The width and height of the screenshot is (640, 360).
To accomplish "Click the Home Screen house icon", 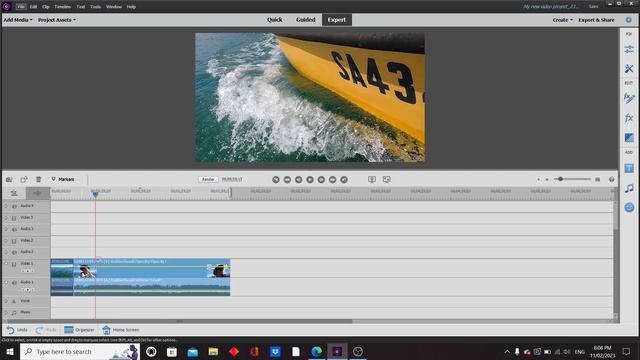I will (107, 330).
